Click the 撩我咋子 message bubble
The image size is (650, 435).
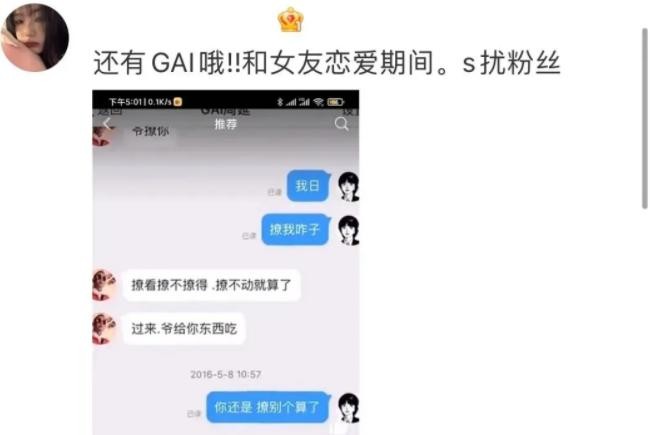(x=296, y=229)
